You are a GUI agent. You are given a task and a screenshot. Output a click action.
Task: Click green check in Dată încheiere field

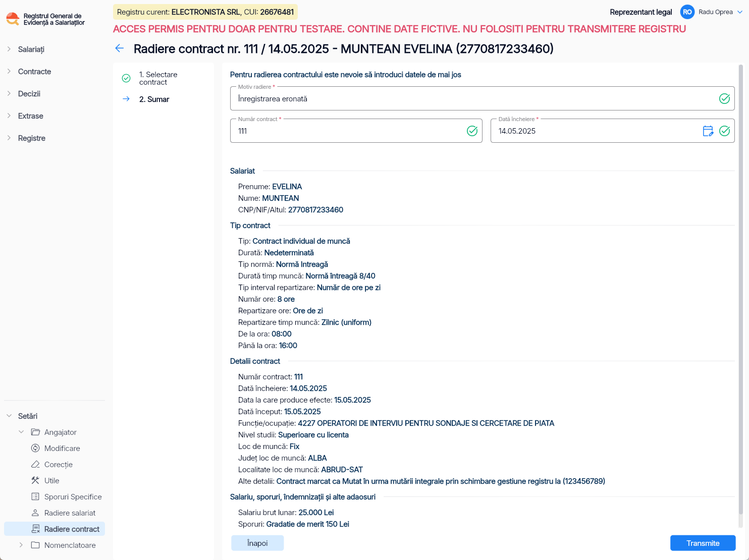(x=724, y=131)
